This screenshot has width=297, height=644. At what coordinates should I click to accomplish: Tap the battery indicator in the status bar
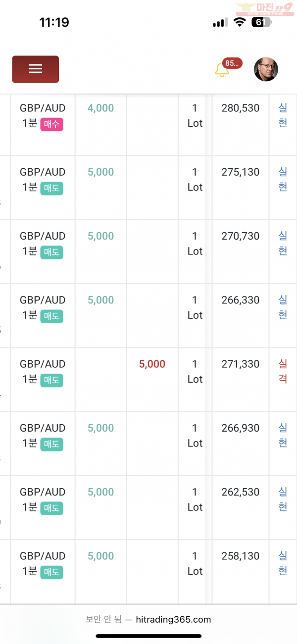[x=261, y=22]
